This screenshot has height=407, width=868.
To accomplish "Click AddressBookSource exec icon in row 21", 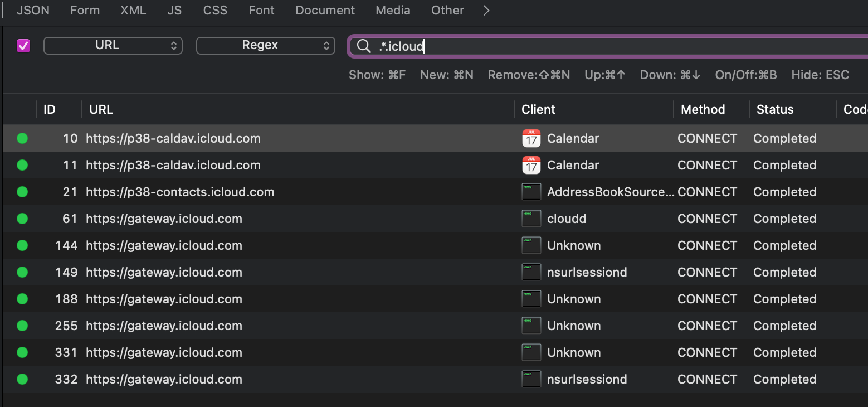I will click(531, 192).
